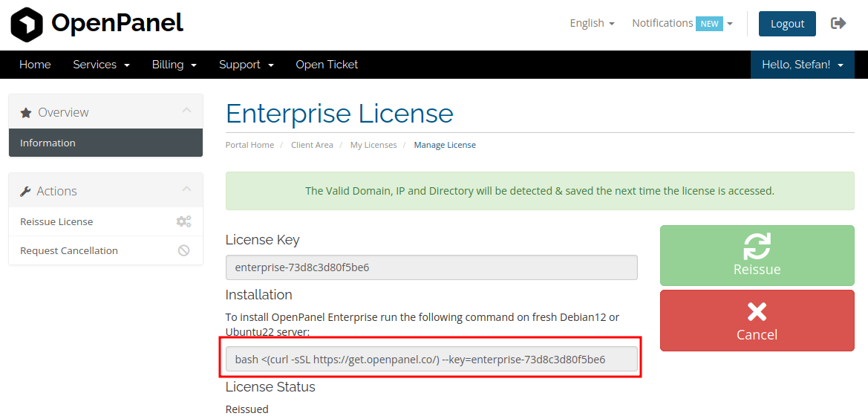Click the wrench icon in Actions header
The width and height of the screenshot is (868, 419).
[x=25, y=192]
